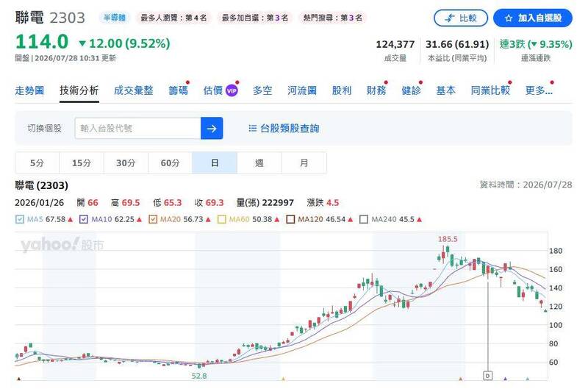Click the 52.8 low price label
588x389 pixels.
tap(199, 376)
